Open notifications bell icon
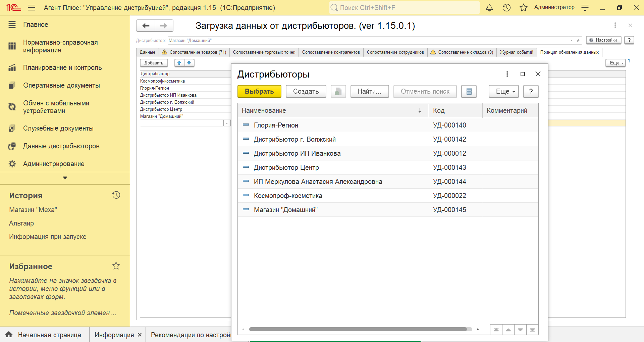The width and height of the screenshot is (644, 342). coord(489,7)
